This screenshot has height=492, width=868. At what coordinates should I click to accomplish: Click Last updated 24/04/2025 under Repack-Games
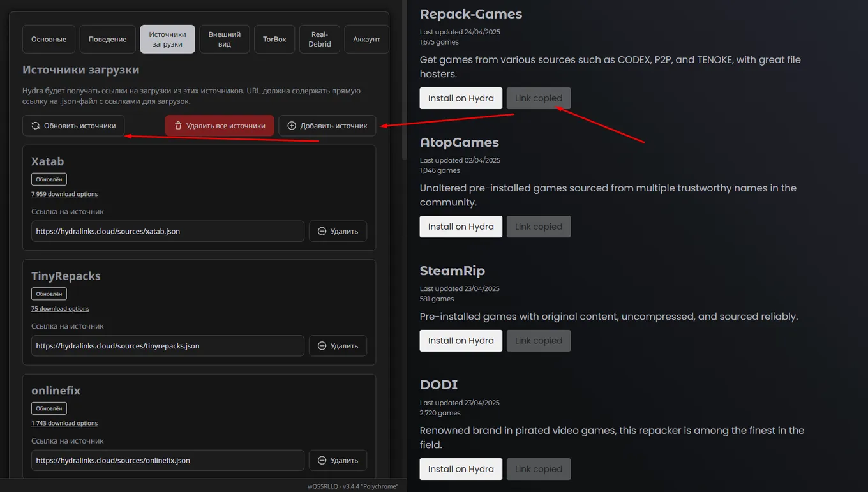click(x=460, y=33)
